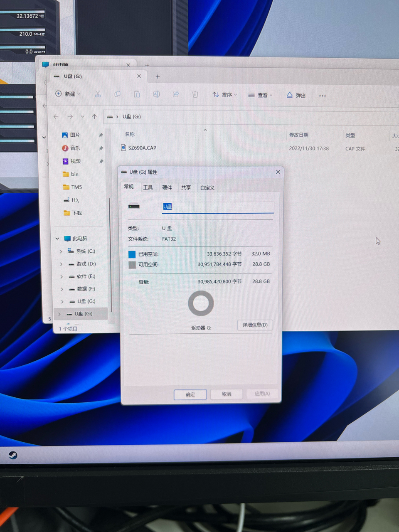Open the 查看 (View) dropdown menu
This screenshot has width=399, height=532.
260,95
